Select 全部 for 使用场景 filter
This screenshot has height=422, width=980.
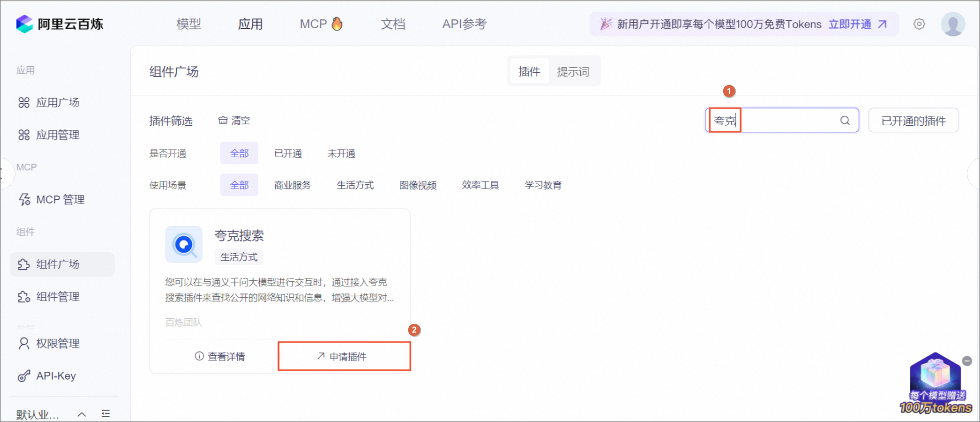click(239, 185)
